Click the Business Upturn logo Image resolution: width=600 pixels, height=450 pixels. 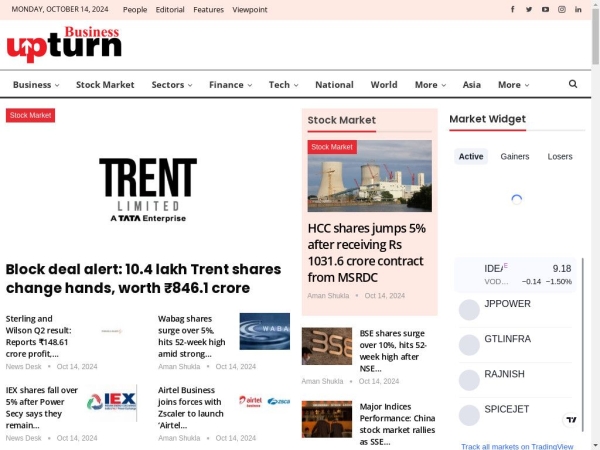coord(64,44)
